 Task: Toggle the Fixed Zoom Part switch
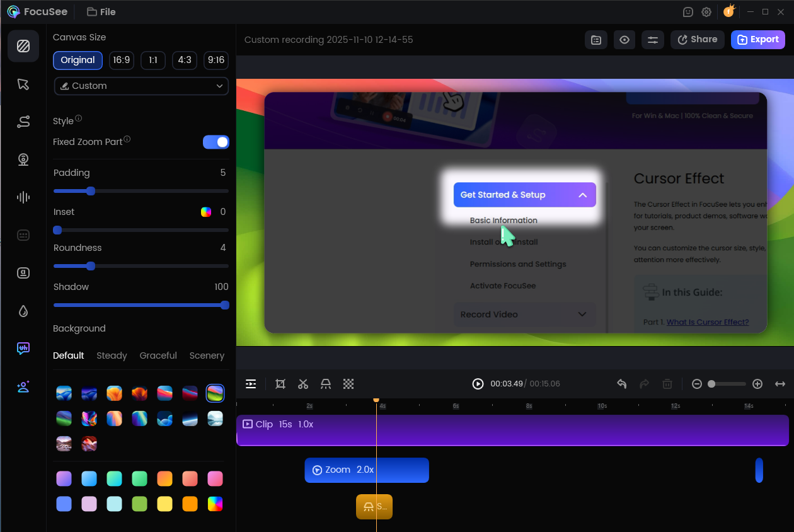click(x=216, y=142)
